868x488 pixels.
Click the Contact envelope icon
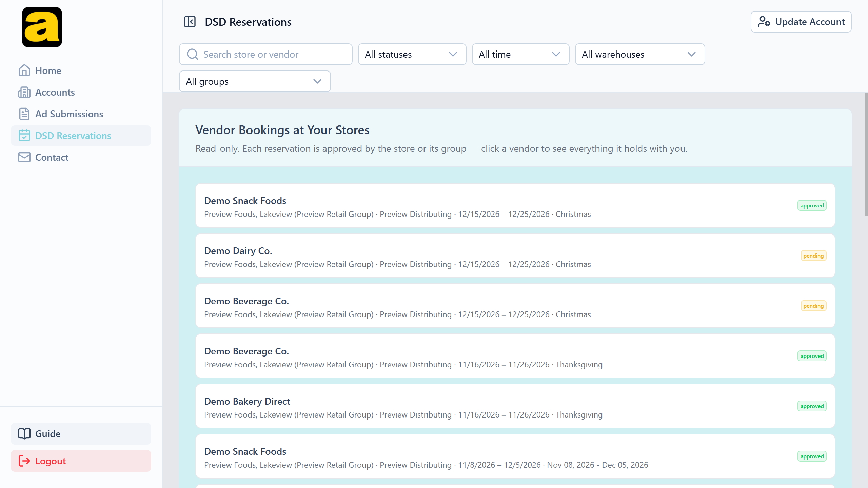pos(24,157)
